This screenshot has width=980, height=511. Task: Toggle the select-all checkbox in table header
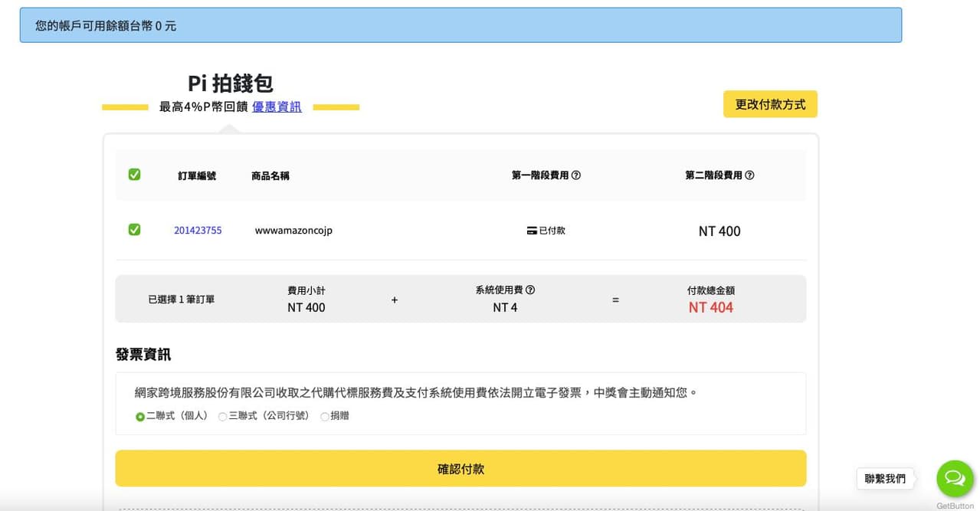pos(134,175)
